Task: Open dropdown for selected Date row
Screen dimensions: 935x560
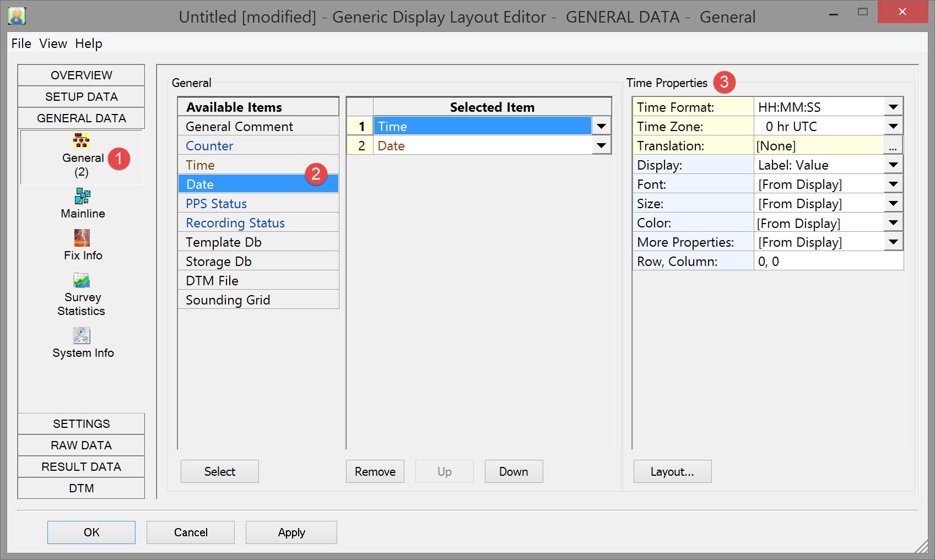Action: click(x=601, y=146)
